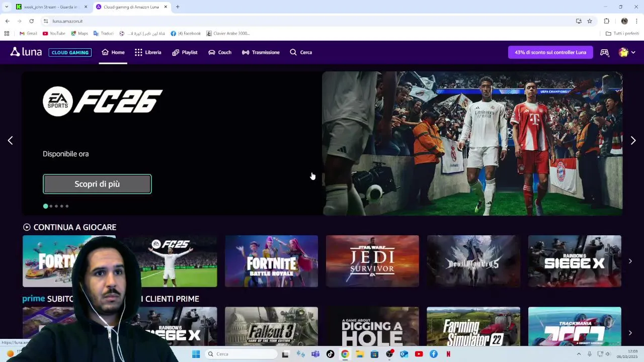
Task: Open the Devil May Cry 5 tile
Action: click(473, 261)
